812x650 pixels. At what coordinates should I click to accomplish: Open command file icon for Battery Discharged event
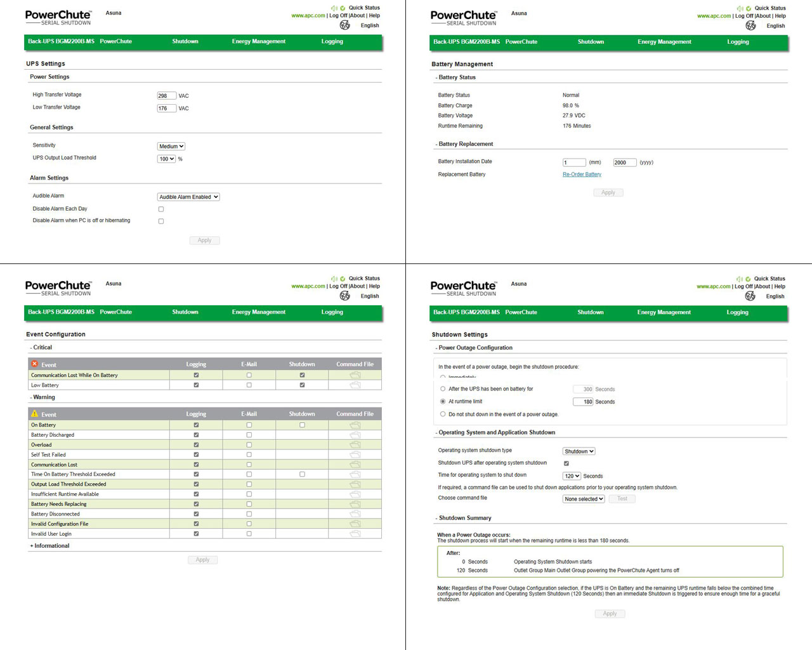click(355, 435)
